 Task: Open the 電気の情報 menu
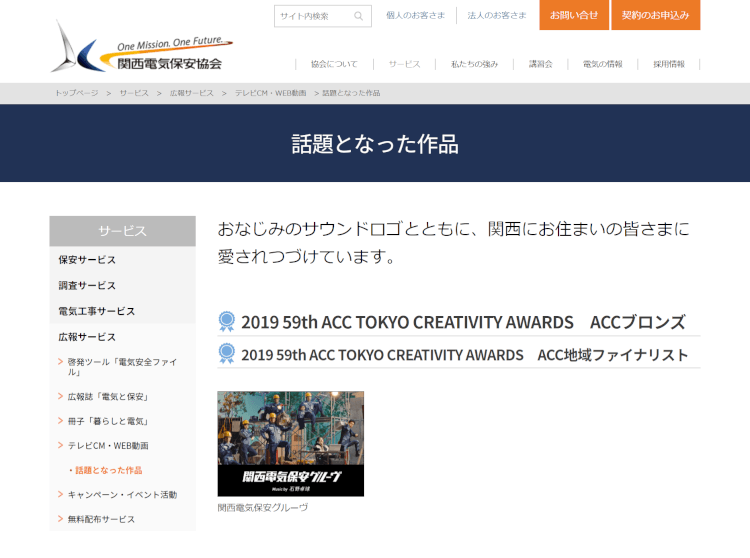(603, 64)
